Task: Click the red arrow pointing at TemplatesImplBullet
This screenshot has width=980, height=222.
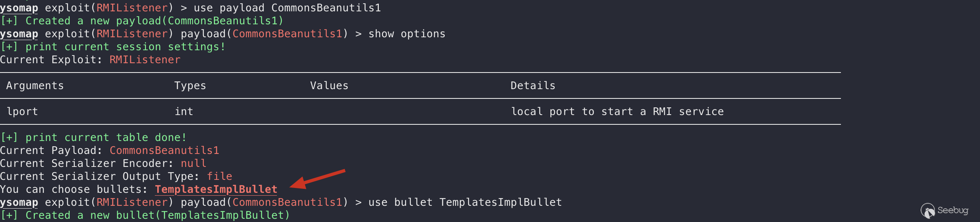Action: point(318,179)
